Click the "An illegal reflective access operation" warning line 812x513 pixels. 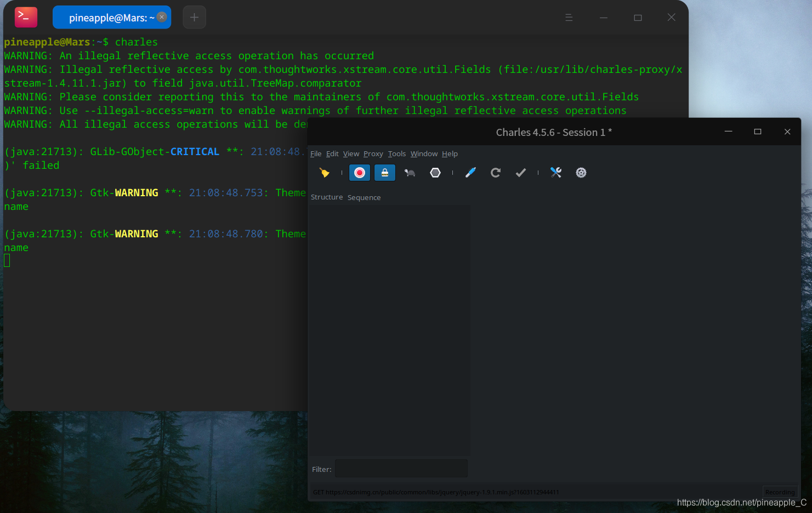click(189, 56)
